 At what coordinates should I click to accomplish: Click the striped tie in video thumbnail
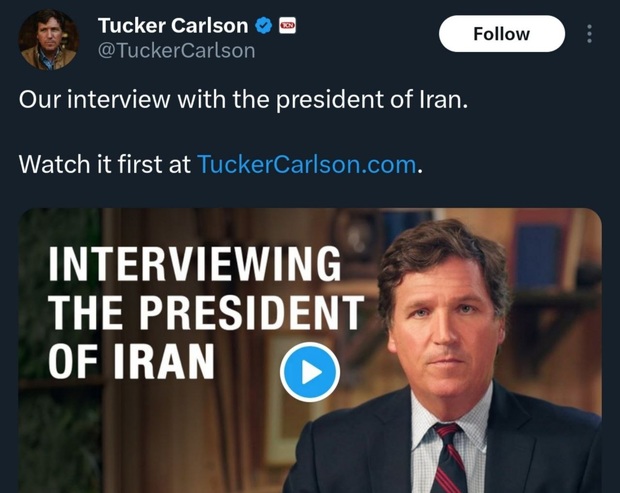coord(448,460)
